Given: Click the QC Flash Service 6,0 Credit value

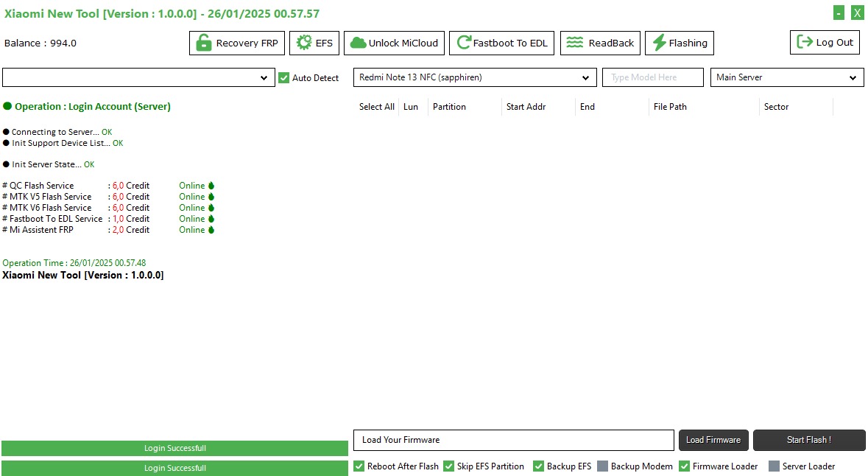Looking at the screenshot, I should point(130,186).
